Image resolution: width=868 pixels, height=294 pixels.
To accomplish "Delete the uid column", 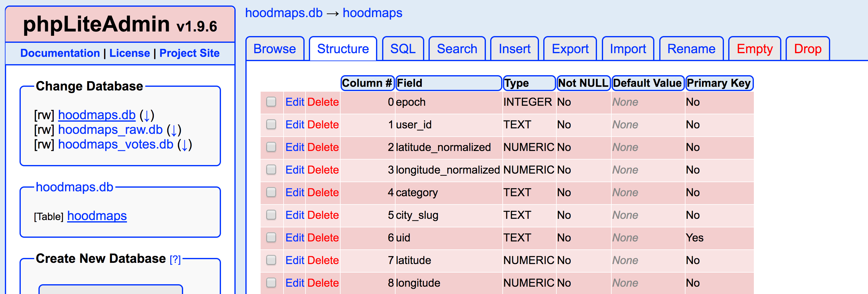I will click(x=323, y=238).
